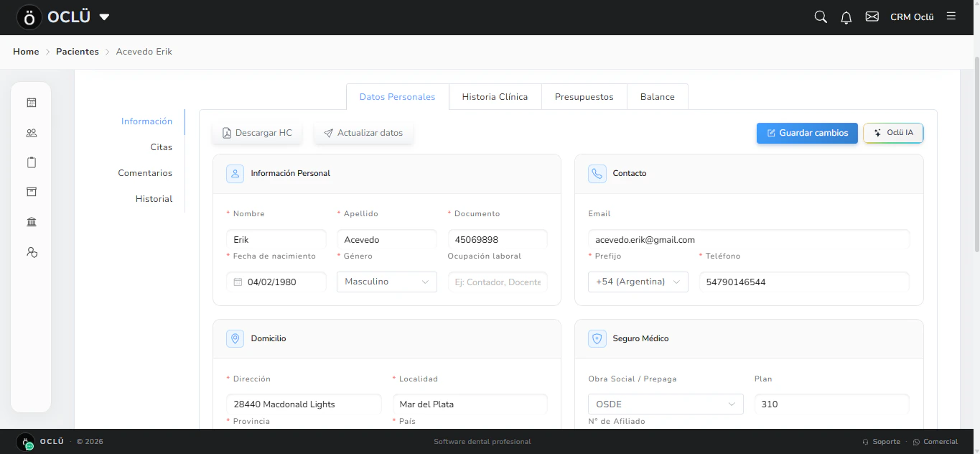Click 'Software dental profesional' footer text
The width and height of the screenshot is (980, 454).
(482, 442)
